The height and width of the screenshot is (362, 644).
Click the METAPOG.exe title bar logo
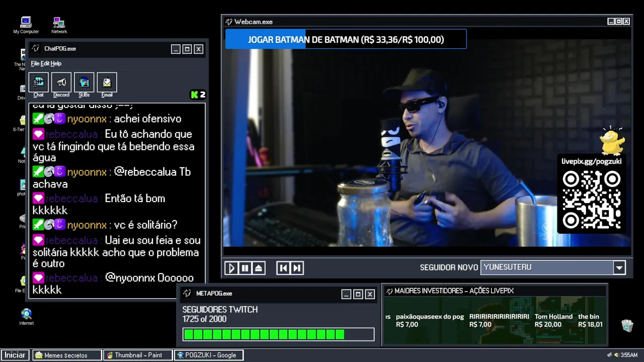click(187, 293)
